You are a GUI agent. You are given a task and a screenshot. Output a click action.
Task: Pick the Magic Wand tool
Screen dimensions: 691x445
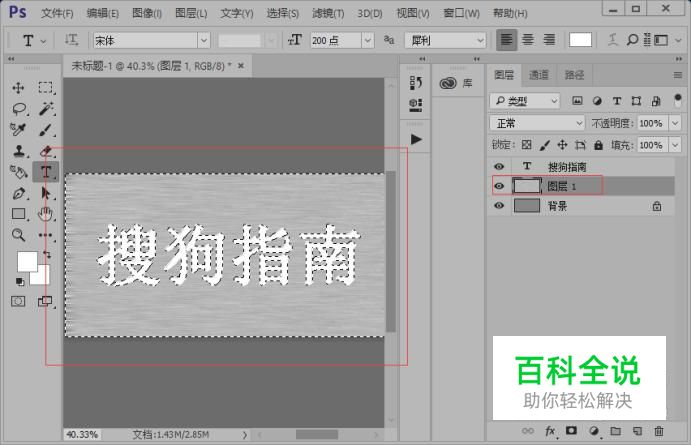tap(46, 108)
